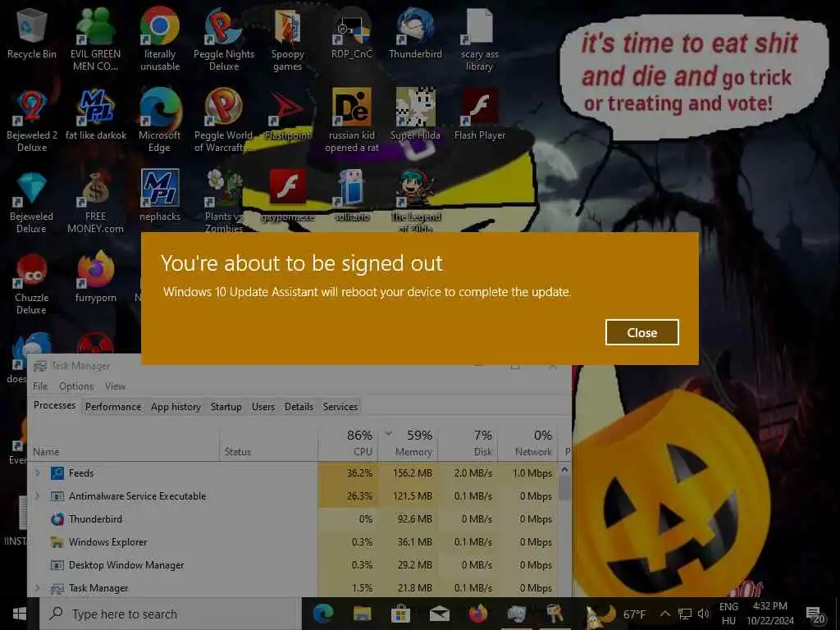This screenshot has width=840, height=630.
Task: Expand the Task Manager process row
Action: [38, 587]
